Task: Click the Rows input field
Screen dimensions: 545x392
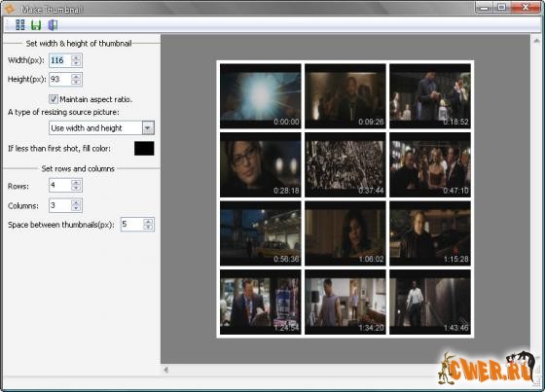Action: pos(60,185)
